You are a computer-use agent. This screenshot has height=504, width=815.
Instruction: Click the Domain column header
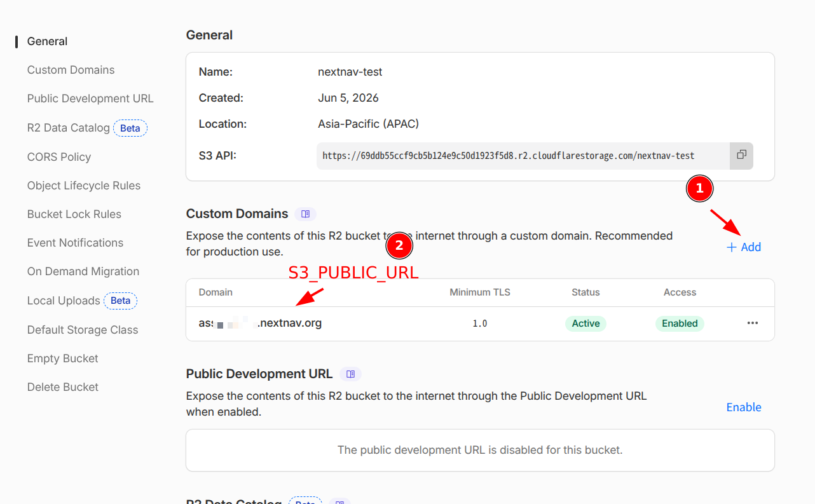[216, 292]
